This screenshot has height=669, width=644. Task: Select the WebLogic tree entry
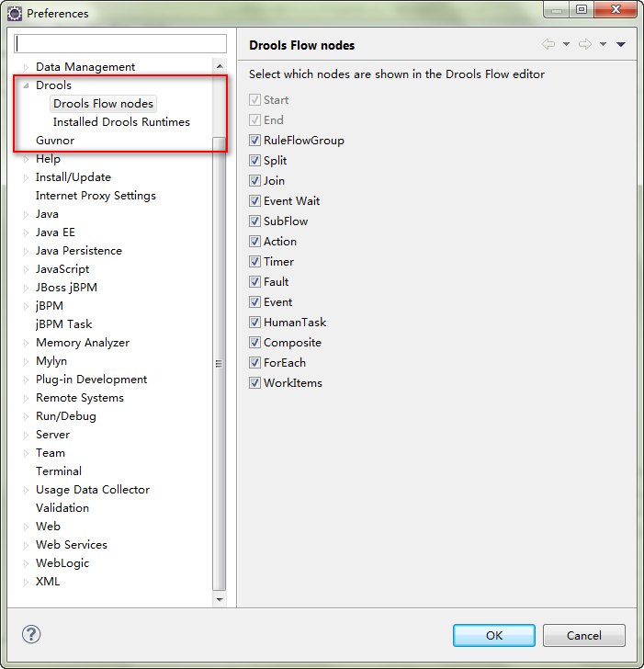click(62, 563)
